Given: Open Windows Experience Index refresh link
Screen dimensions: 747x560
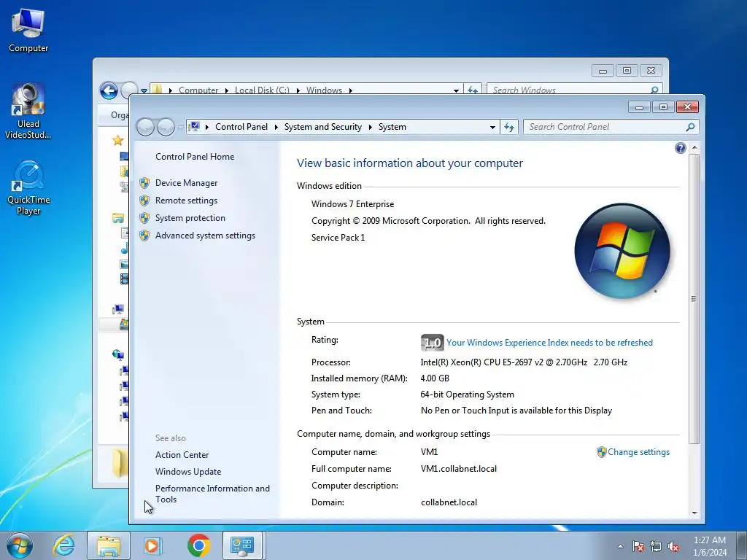Looking at the screenshot, I should pos(549,343).
